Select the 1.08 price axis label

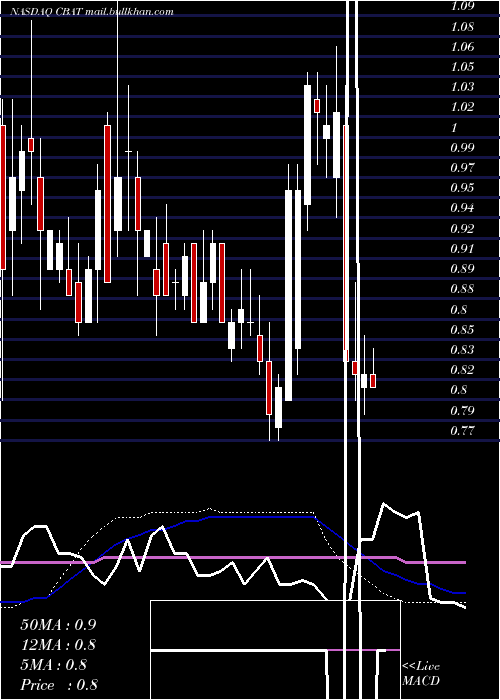(462, 27)
